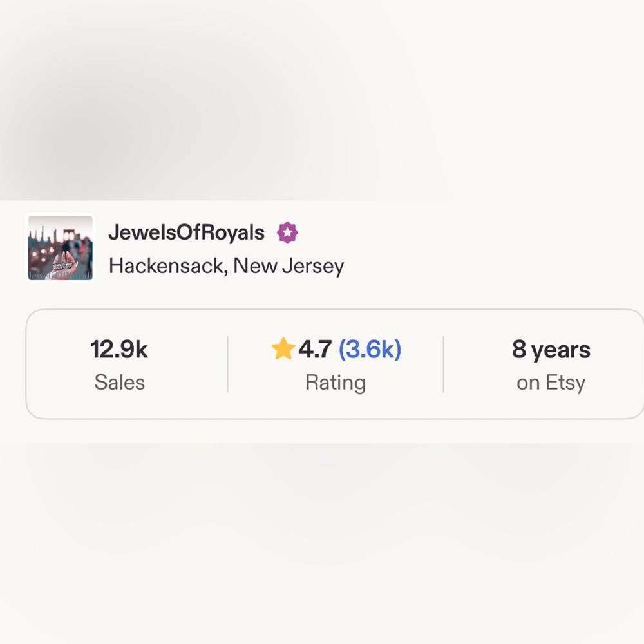Click the purple Star Seller badge icon
Screen dimensions: 644x644
coord(287,232)
